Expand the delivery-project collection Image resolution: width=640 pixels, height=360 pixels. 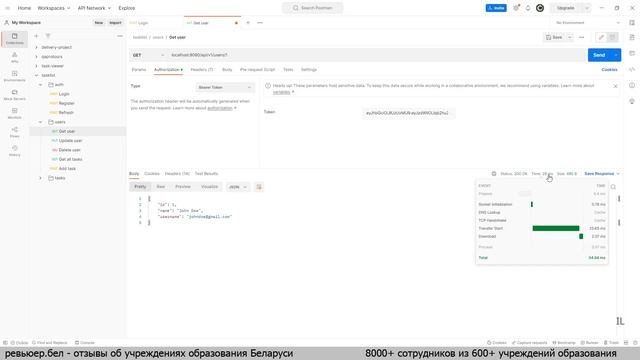36,47
